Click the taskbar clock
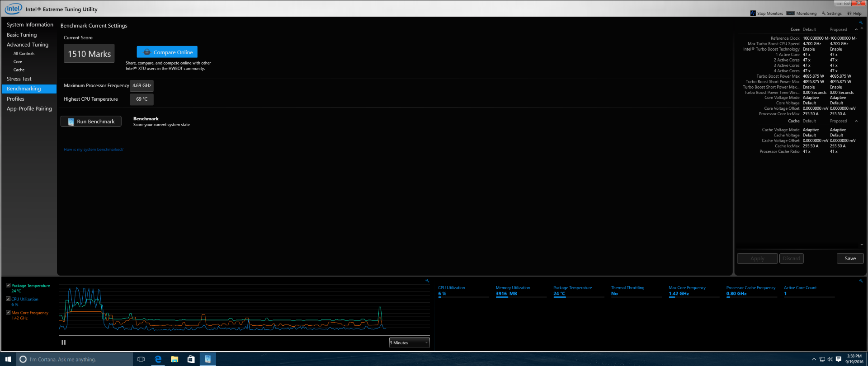 coord(854,359)
